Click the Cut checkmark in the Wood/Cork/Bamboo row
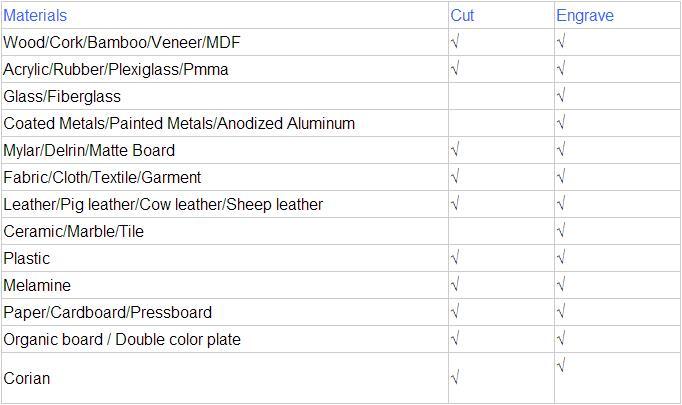Screen dimensions: 682x405 pos(456,42)
